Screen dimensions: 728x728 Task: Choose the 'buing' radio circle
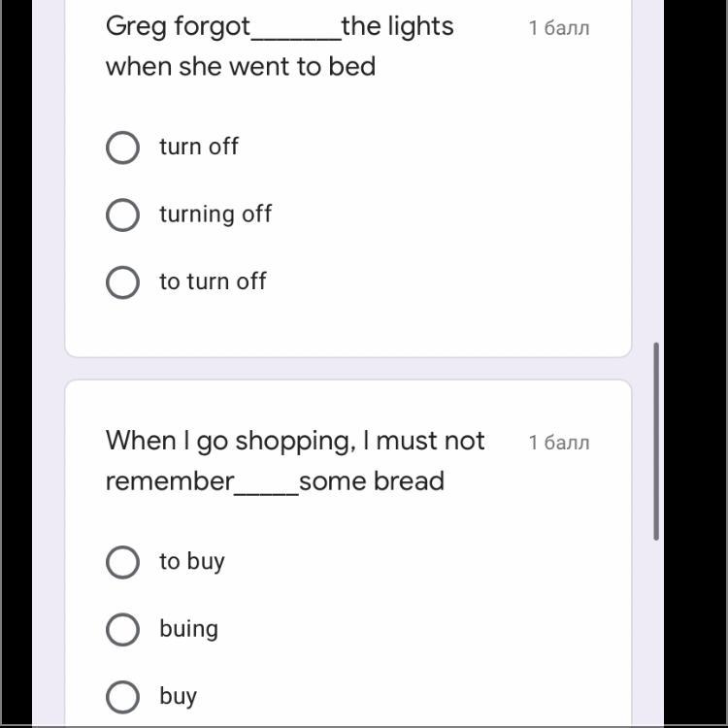point(122,629)
